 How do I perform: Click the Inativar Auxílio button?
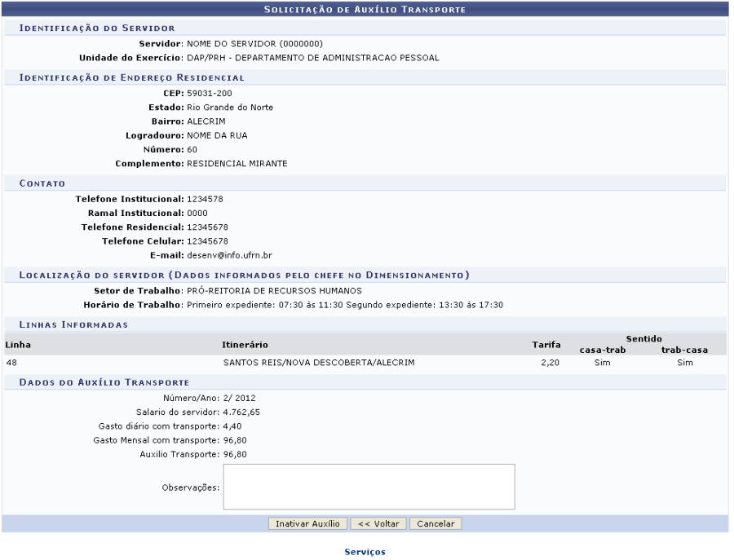(x=308, y=523)
